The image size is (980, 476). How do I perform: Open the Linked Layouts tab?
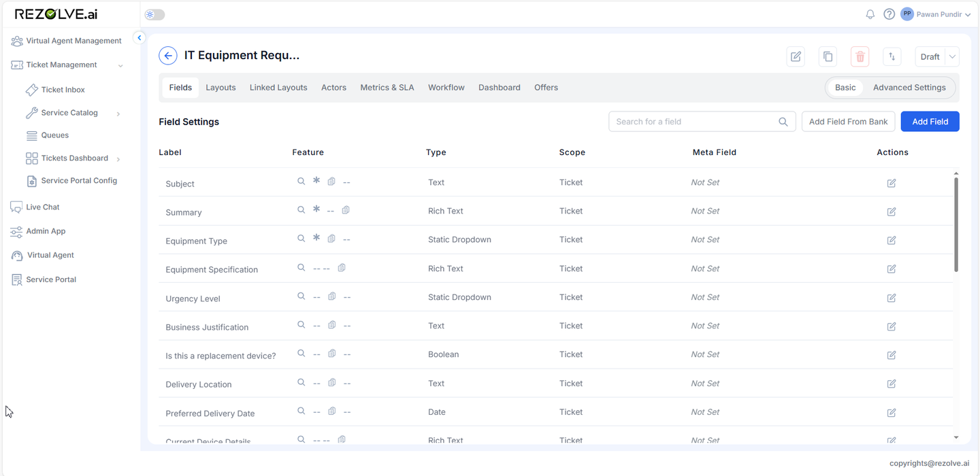[278, 87]
